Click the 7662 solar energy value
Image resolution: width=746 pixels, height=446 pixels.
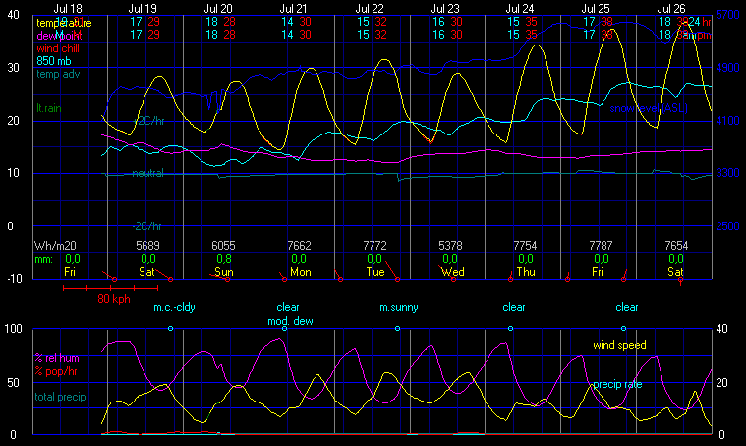point(299,246)
